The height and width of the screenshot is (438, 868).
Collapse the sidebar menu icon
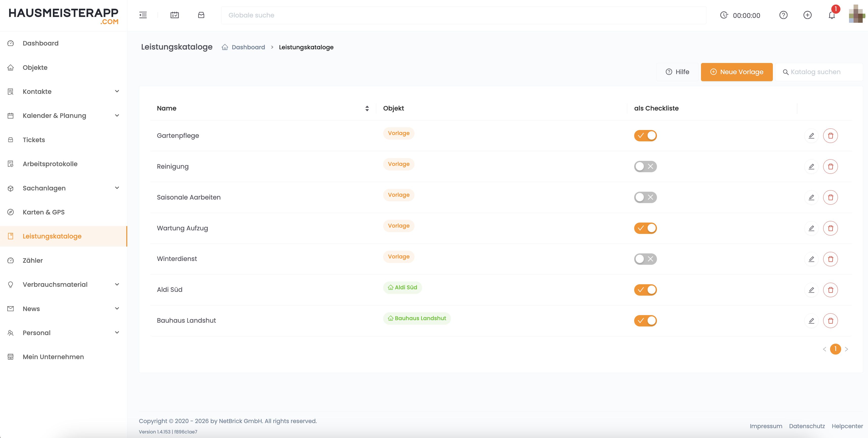(143, 15)
